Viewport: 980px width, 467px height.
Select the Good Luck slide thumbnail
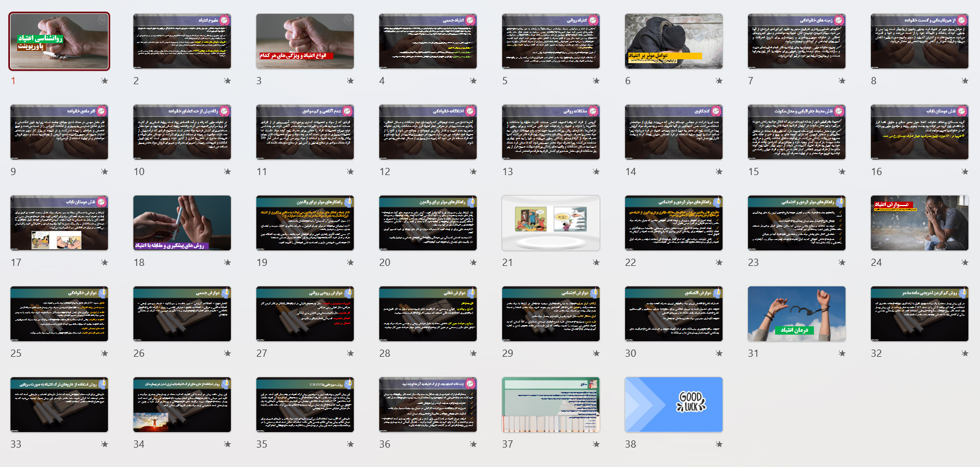point(673,404)
